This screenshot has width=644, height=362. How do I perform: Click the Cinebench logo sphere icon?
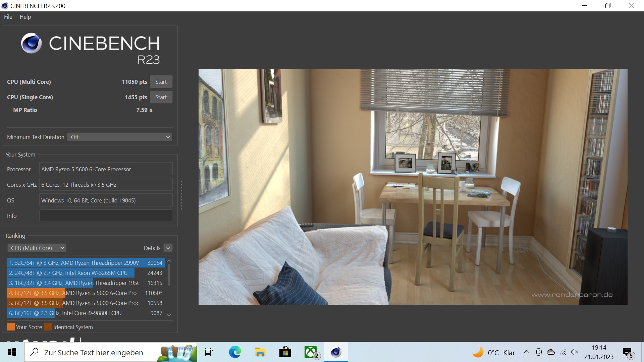tap(31, 43)
